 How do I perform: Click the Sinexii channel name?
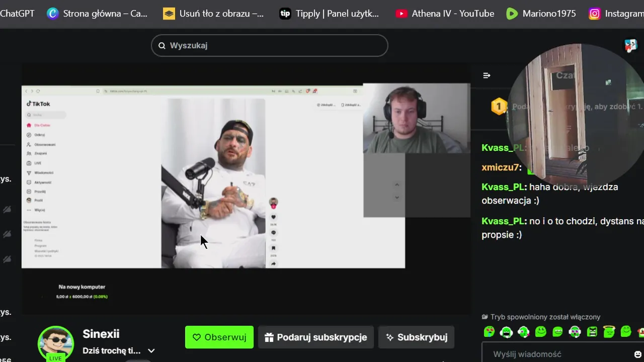tap(101, 334)
